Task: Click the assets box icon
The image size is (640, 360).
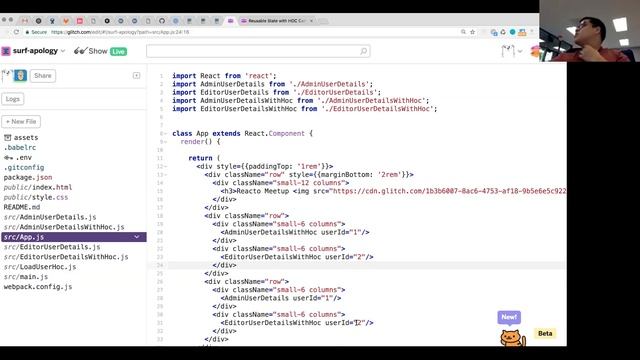Action: pyautogui.click(x=7, y=138)
